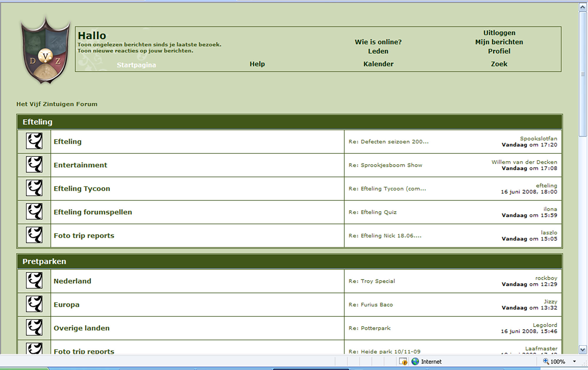This screenshot has width=588, height=370.
Task: View Legolord's profile
Action: point(545,325)
